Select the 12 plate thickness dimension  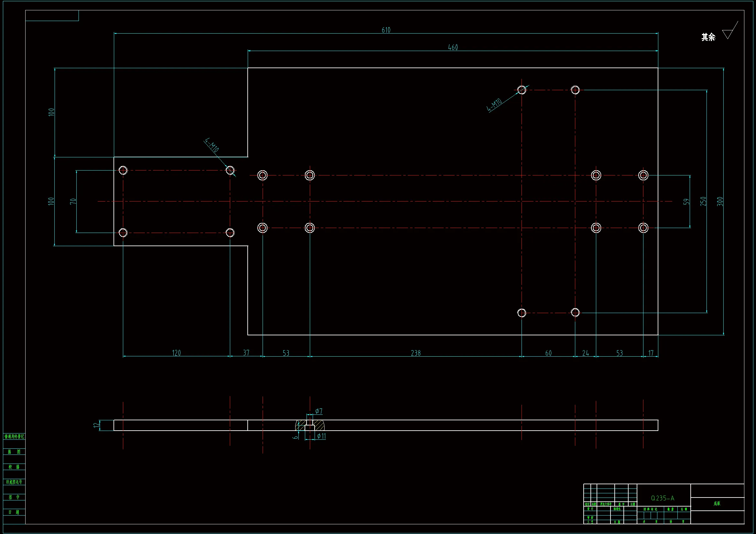[96, 425]
